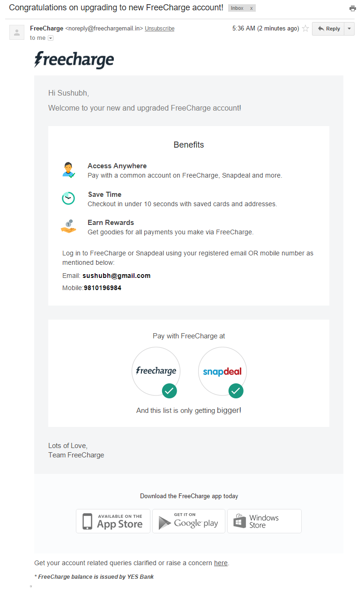
Task: Click the sushubh@gmail.com email address
Action: 116,276
